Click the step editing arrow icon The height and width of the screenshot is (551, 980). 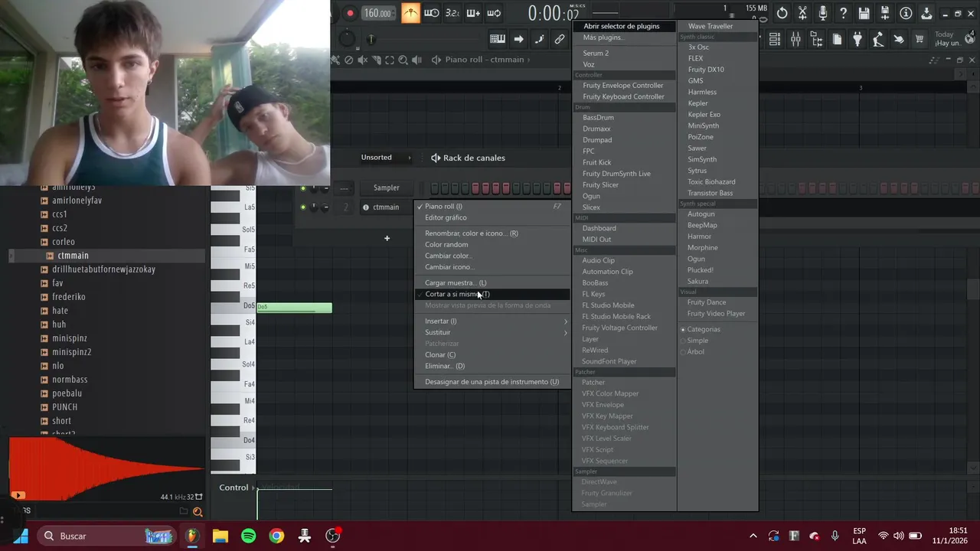pyautogui.click(x=518, y=39)
